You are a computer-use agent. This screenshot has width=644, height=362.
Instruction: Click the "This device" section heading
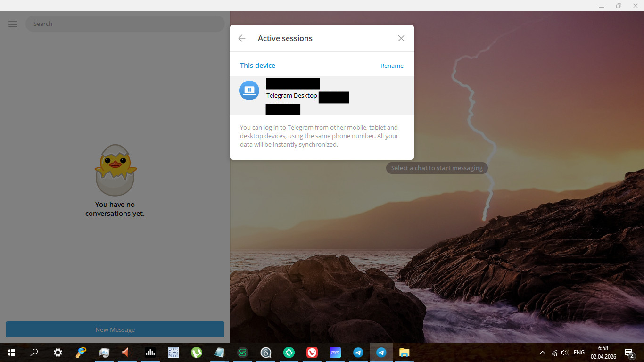click(x=257, y=66)
